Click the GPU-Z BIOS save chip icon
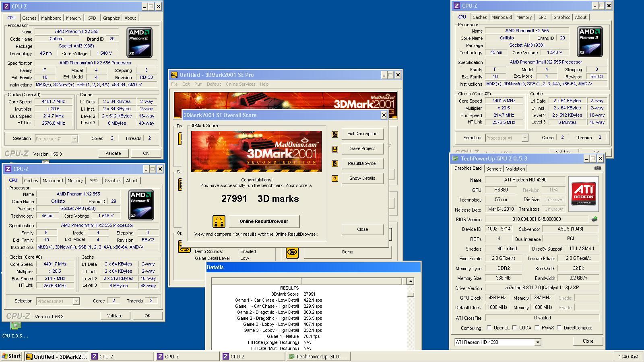Image resolution: width=644 pixels, height=362 pixels. click(x=594, y=219)
